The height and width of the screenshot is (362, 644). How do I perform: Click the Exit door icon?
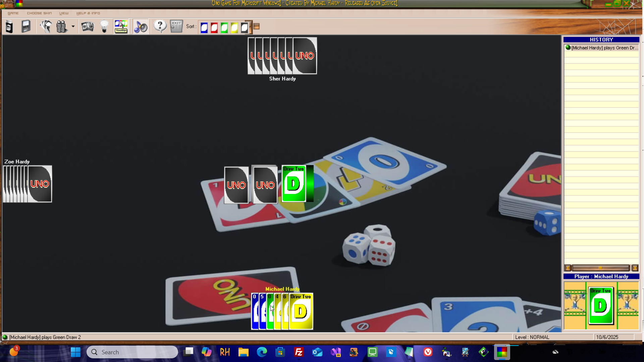[x=176, y=26]
